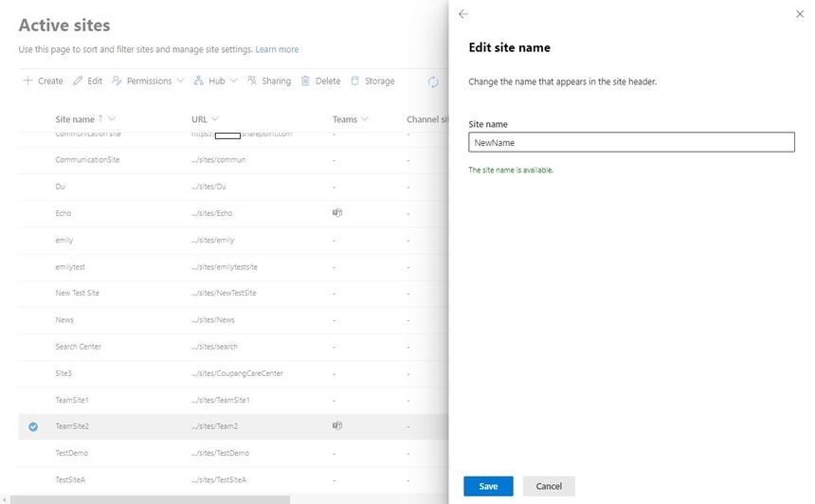Click the Create plus icon
The height and width of the screenshot is (504, 815).
coord(27,81)
